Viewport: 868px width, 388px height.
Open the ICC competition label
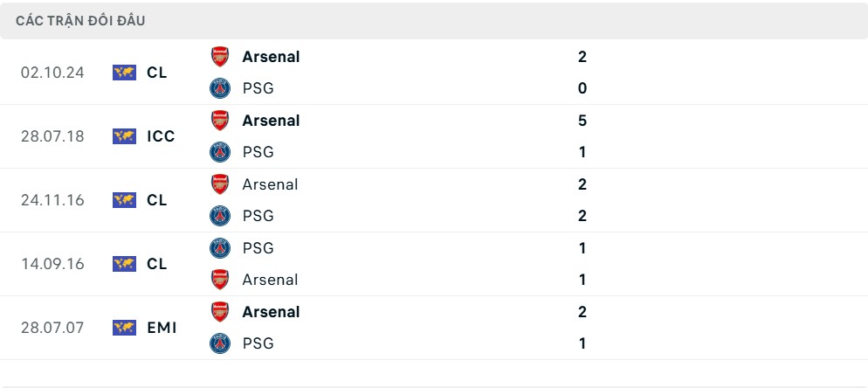tap(161, 136)
